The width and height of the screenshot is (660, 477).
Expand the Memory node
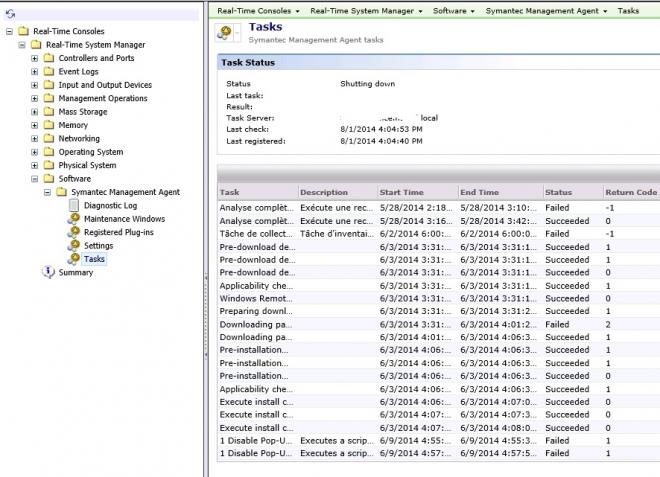click(35, 125)
